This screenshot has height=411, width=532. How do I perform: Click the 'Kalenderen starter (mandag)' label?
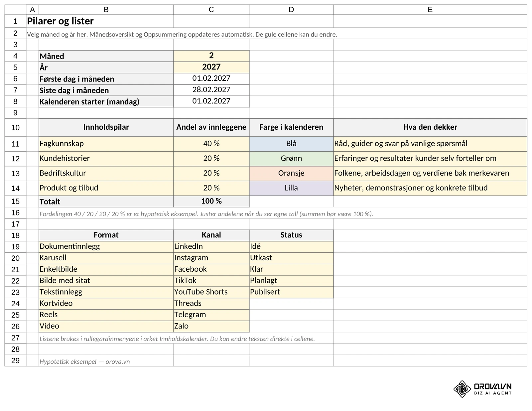106,101
